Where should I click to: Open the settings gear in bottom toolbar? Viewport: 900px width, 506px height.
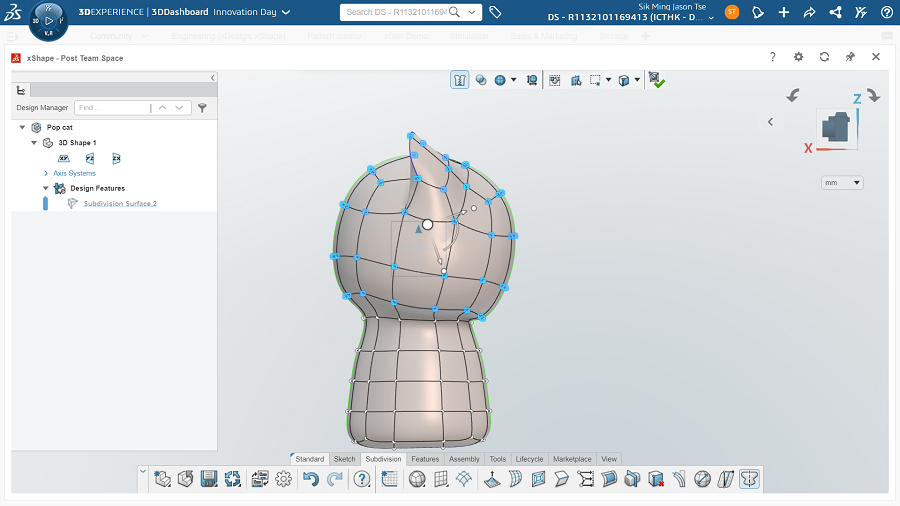pos(284,480)
